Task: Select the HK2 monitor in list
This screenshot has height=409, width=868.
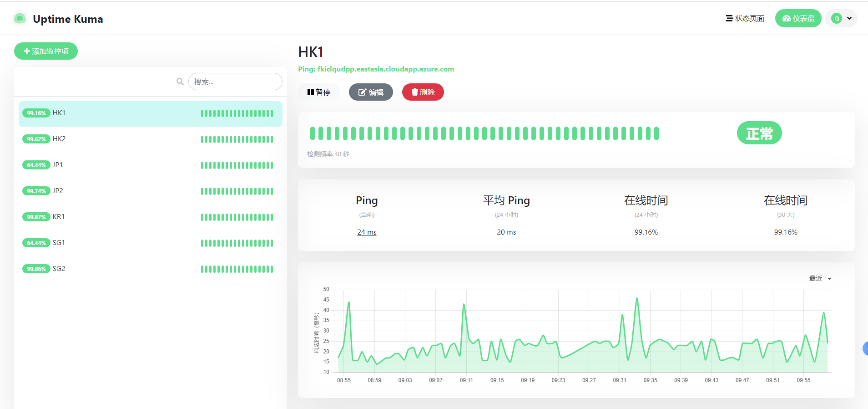Action: click(151, 139)
